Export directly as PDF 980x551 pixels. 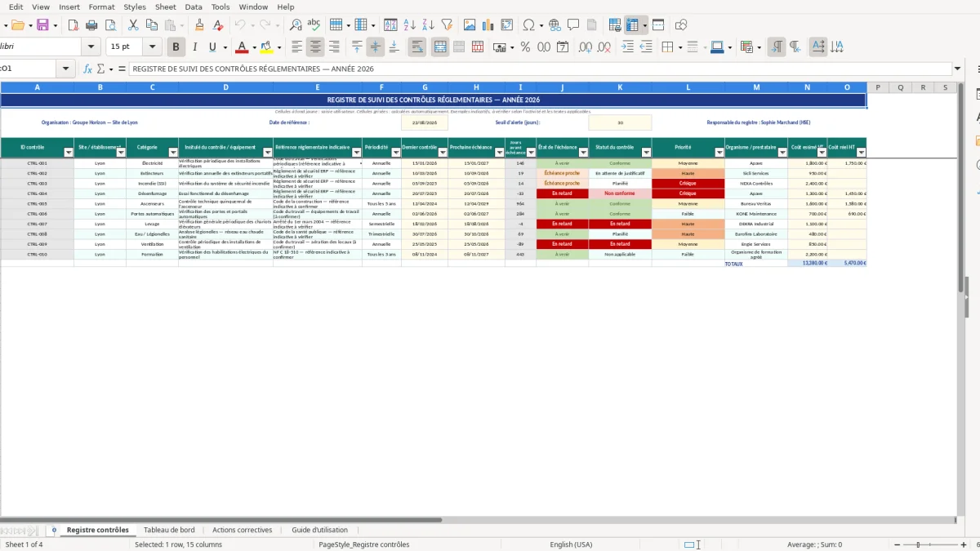pos(73,25)
